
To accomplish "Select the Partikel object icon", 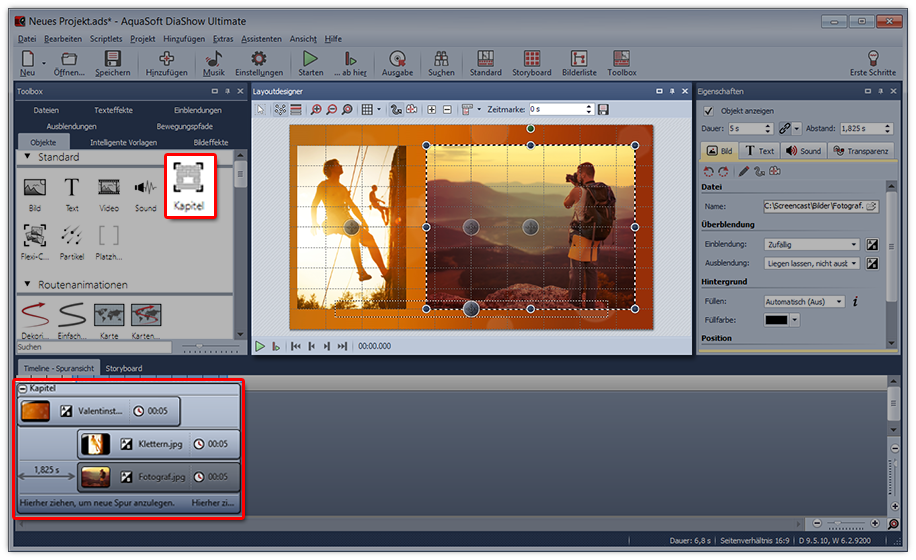I will pyautogui.click(x=72, y=236).
